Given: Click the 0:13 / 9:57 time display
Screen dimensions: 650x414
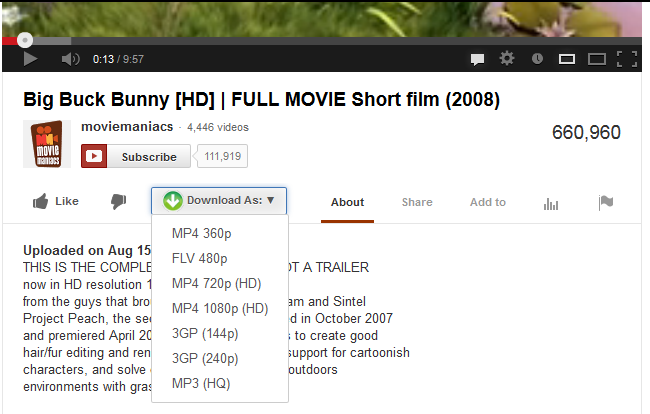Looking at the screenshot, I should tap(118, 59).
